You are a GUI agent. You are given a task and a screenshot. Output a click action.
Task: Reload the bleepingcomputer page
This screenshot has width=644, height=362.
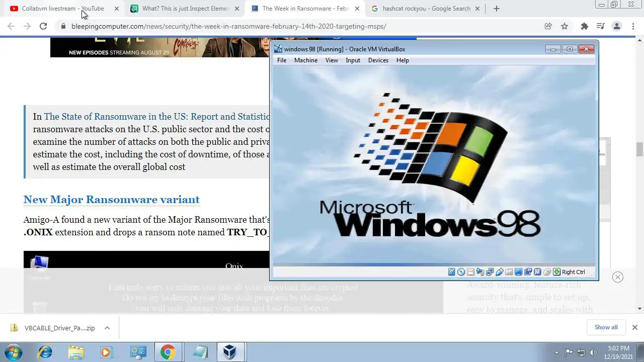(x=43, y=26)
